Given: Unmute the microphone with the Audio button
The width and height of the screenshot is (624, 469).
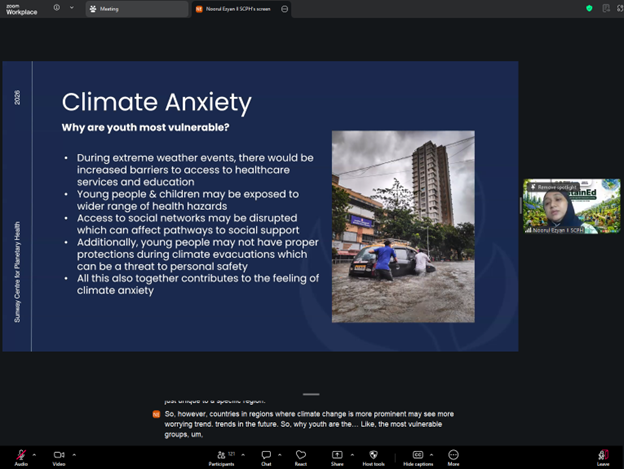Looking at the screenshot, I should click(x=20, y=454).
